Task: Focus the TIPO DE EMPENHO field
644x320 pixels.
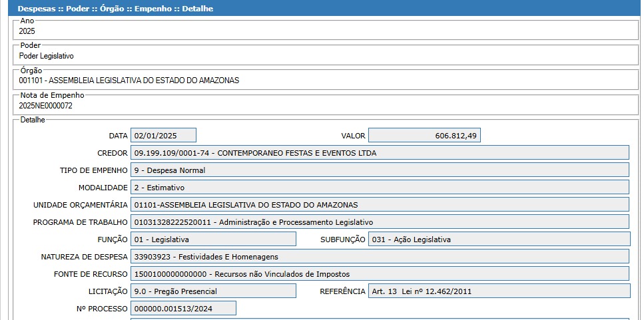Action: pyautogui.click(x=380, y=170)
